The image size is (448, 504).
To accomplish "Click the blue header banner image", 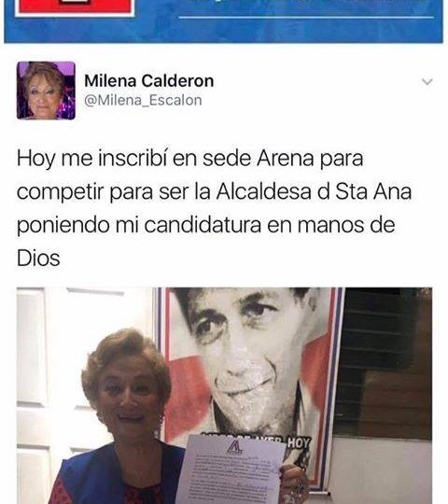I will [223, 21].
